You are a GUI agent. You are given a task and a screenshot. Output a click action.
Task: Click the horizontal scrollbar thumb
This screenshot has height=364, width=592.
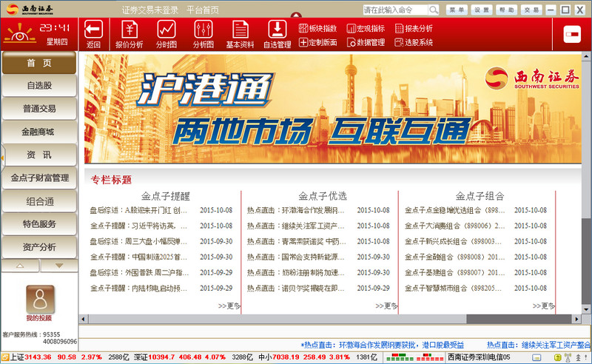[519, 319]
